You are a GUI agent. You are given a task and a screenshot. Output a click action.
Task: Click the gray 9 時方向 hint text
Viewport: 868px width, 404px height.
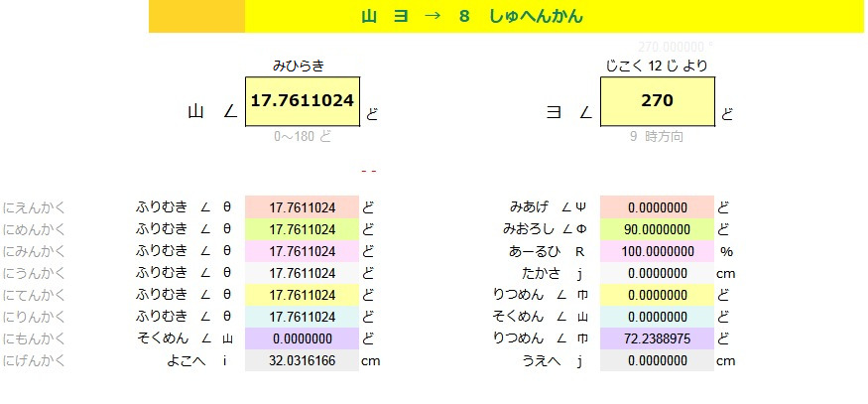656,137
